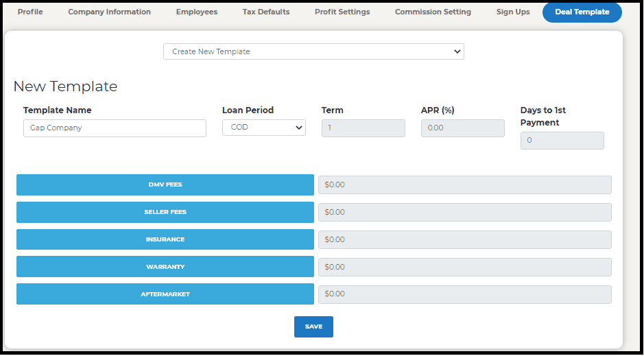Image resolution: width=644 pixels, height=356 pixels.
Task: Click the Days to 1st Payment field
Action: [x=562, y=141]
